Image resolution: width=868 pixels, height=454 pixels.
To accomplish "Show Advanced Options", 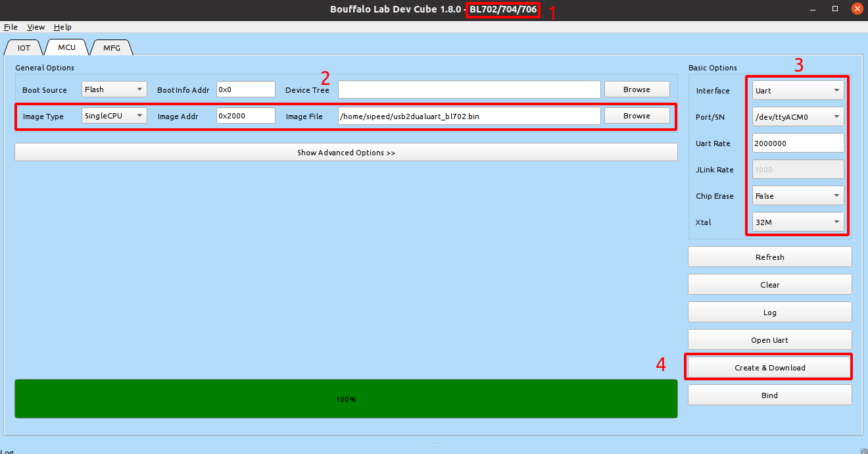I will coord(346,153).
